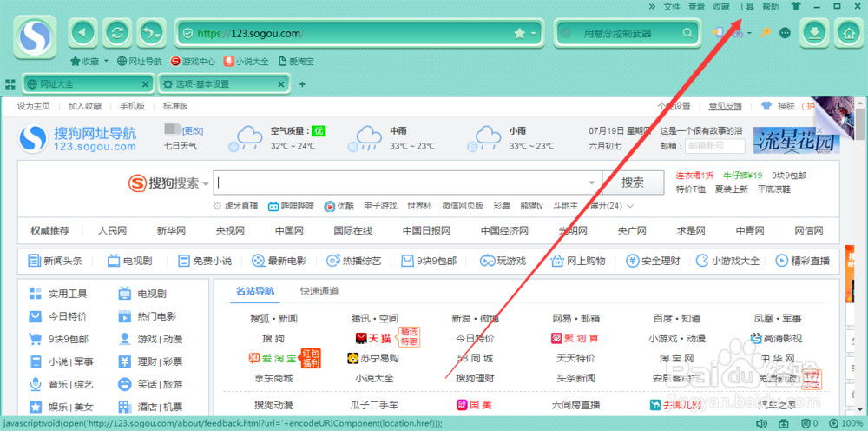Open 小说大全 bookmark in favorites bar

(247, 62)
